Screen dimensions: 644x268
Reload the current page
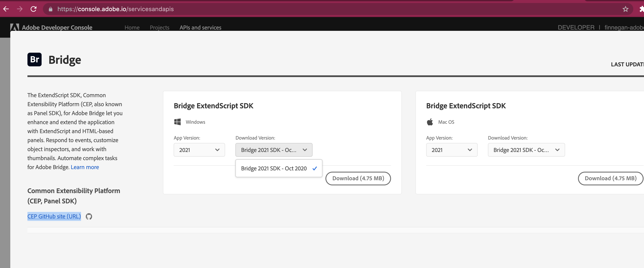pos(34,9)
